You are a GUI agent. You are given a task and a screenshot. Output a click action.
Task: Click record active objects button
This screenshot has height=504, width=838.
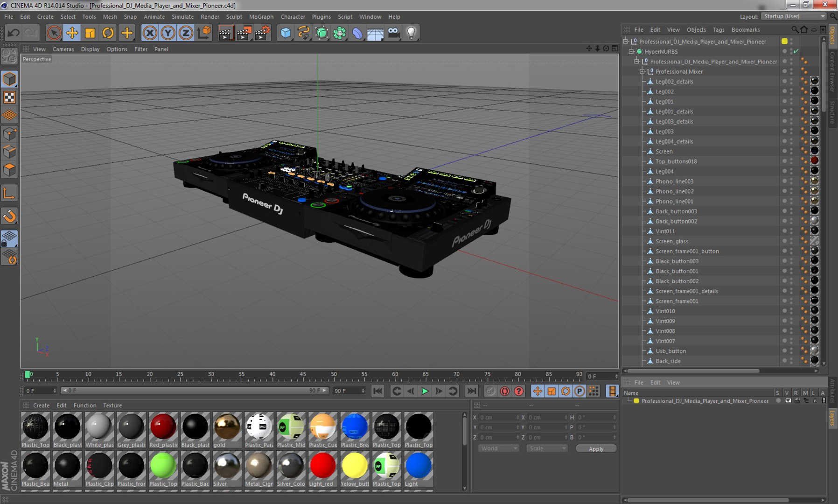click(490, 391)
